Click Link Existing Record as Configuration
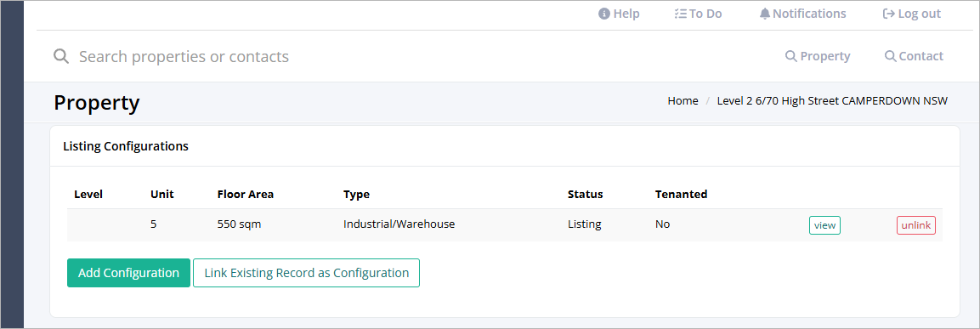 [306, 273]
